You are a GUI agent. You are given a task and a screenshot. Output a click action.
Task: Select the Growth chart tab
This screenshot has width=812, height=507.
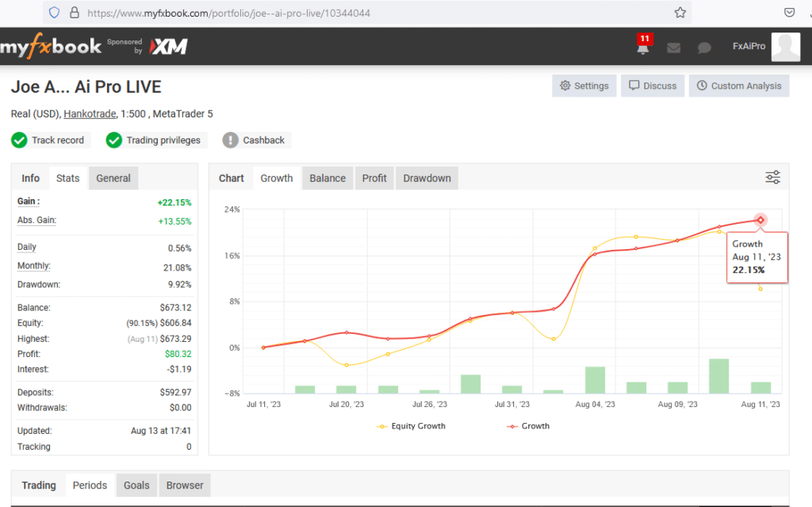[277, 179]
